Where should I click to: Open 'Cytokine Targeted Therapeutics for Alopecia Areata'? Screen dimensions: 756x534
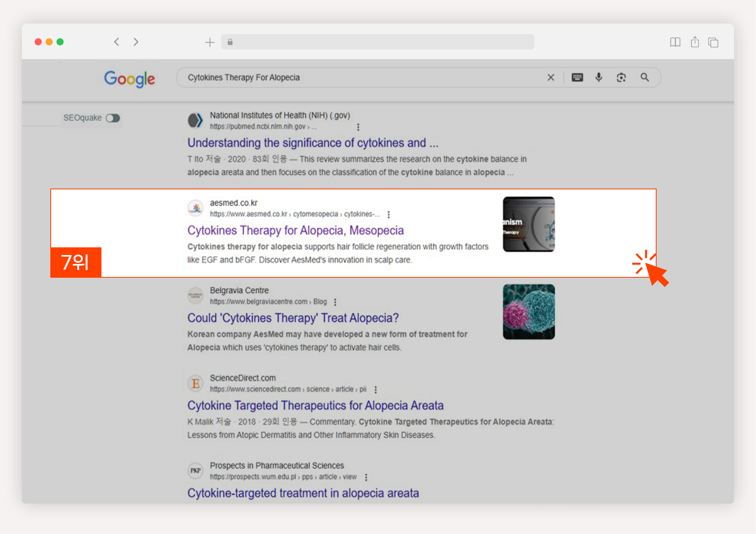click(315, 405)
